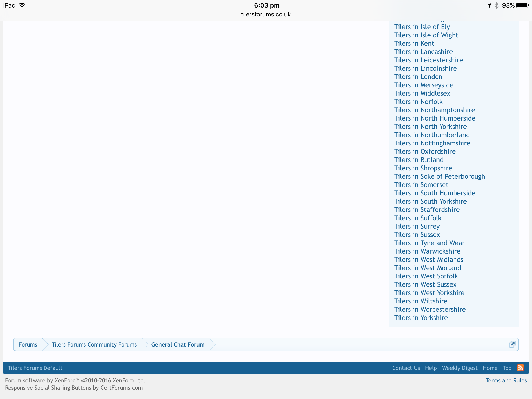The width and height of the screenshot is (532, 399).
Task: Open Tilers in North Yorkshire
Action: [430, 127]
